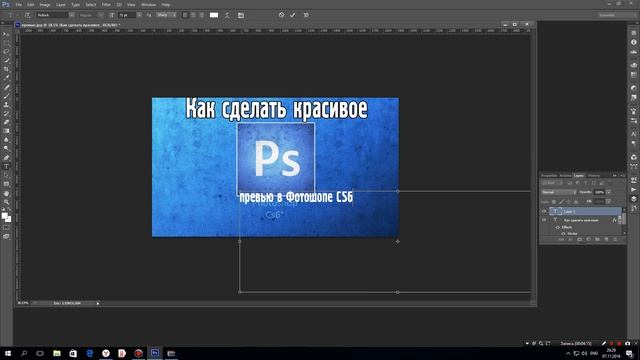Click the Photoshop icon on the taskbar
640x360 pixels.
155,353
